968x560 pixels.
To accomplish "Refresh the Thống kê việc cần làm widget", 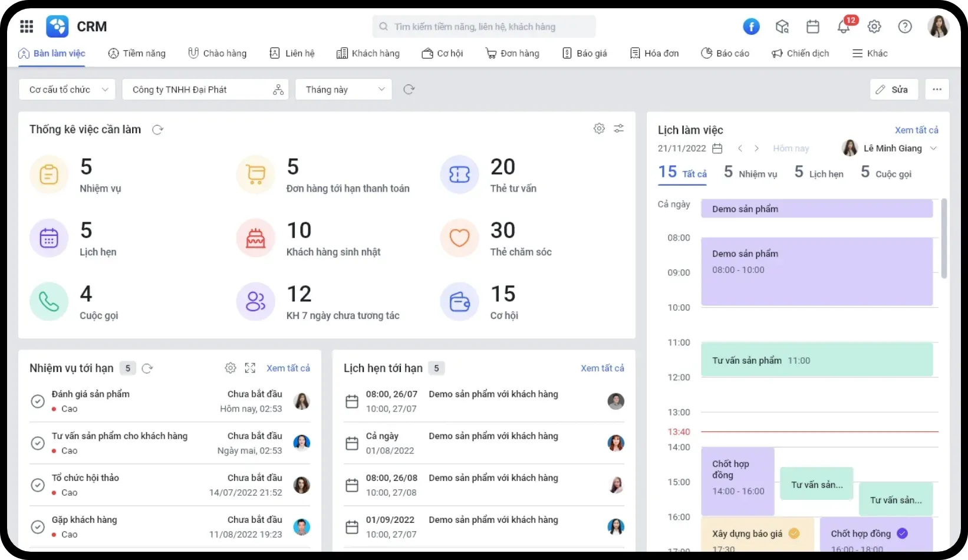I will click(157, 130).
